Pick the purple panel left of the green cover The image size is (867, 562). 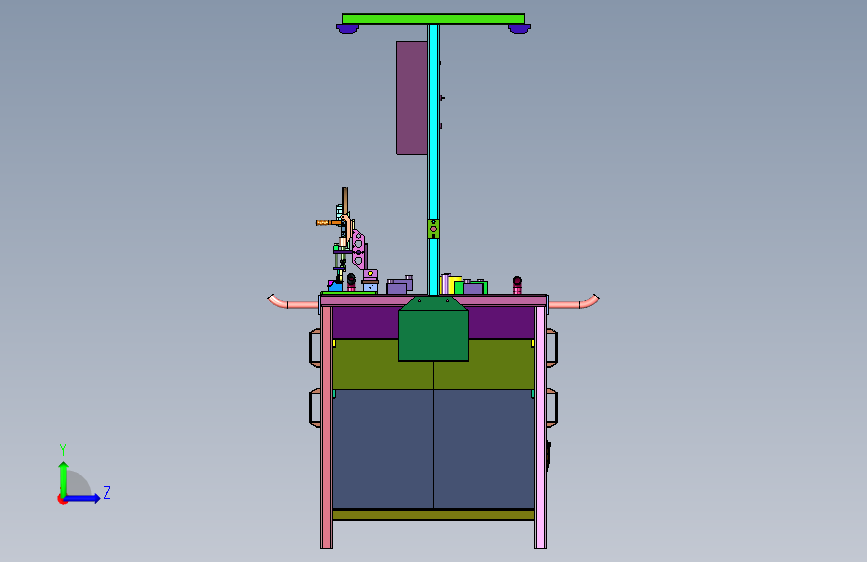365,323
